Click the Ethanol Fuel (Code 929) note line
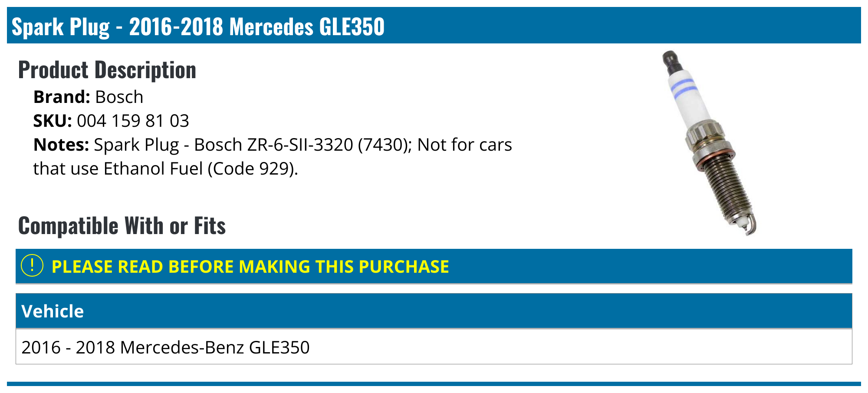The image size is (868, 393). (165, 168)
